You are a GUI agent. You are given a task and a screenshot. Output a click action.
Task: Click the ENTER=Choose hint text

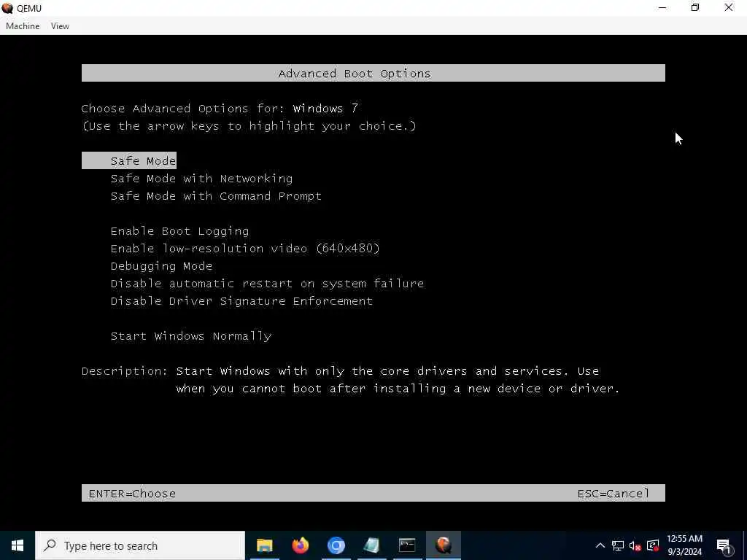point(132,494)
